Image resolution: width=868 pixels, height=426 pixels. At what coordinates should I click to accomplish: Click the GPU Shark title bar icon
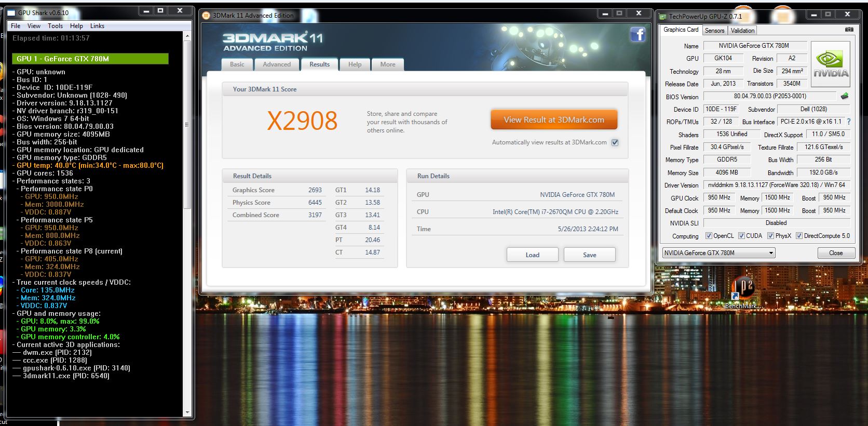click(11, 12)
